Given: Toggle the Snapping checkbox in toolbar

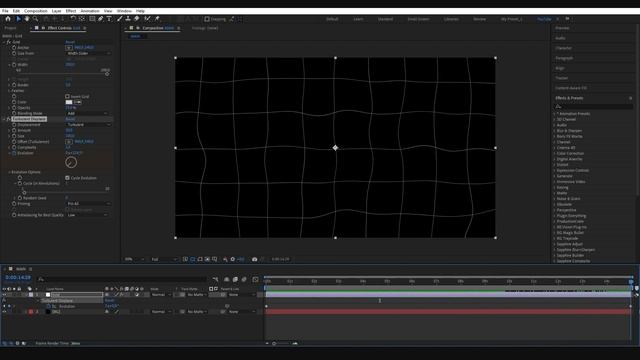Looking at the screenshot, I should pos(207,19).
